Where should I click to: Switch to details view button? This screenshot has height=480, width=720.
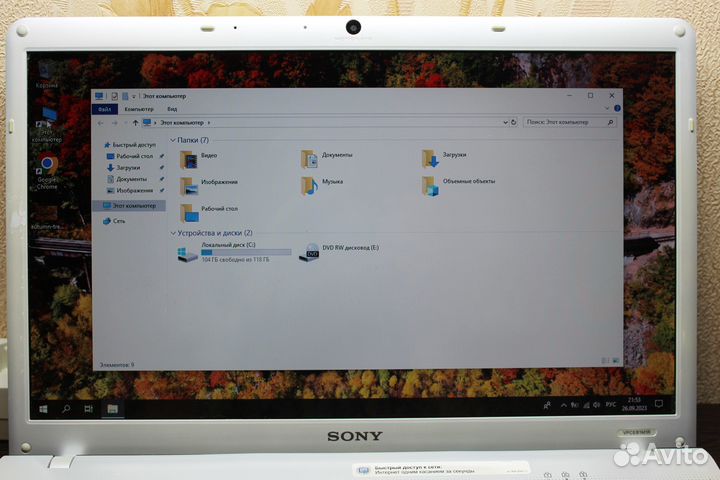605,361
